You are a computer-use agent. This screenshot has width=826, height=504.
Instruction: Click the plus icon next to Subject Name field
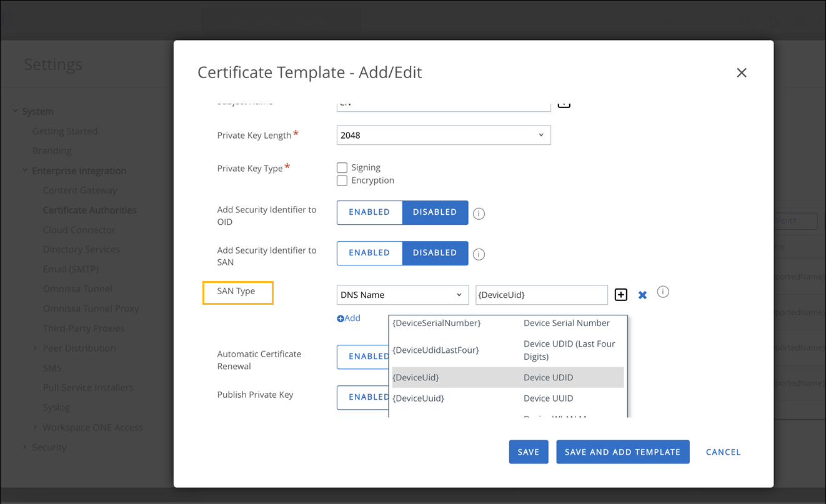pyautogui.click(x=564, y=103)
